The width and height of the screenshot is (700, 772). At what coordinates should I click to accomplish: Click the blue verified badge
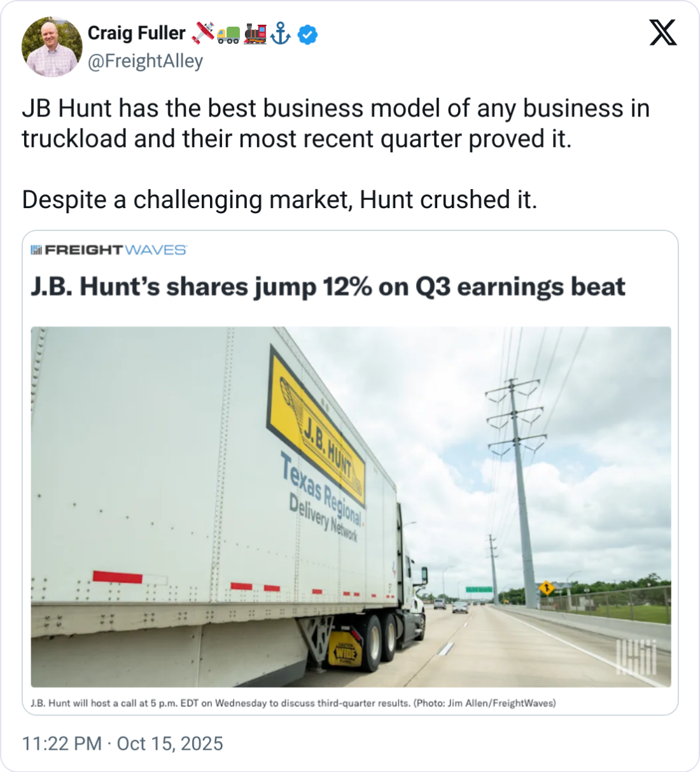point(308,34)
